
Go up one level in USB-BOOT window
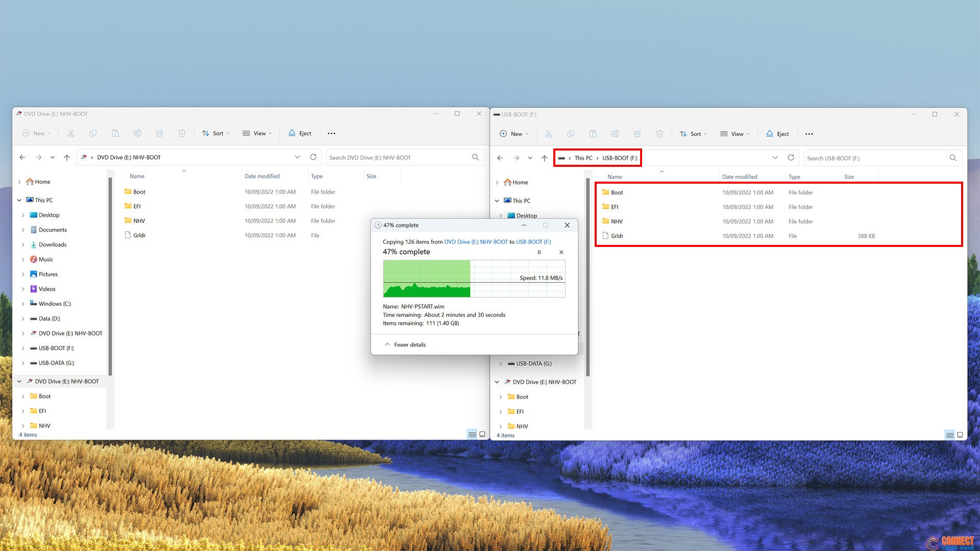click(x=545, y=158)
